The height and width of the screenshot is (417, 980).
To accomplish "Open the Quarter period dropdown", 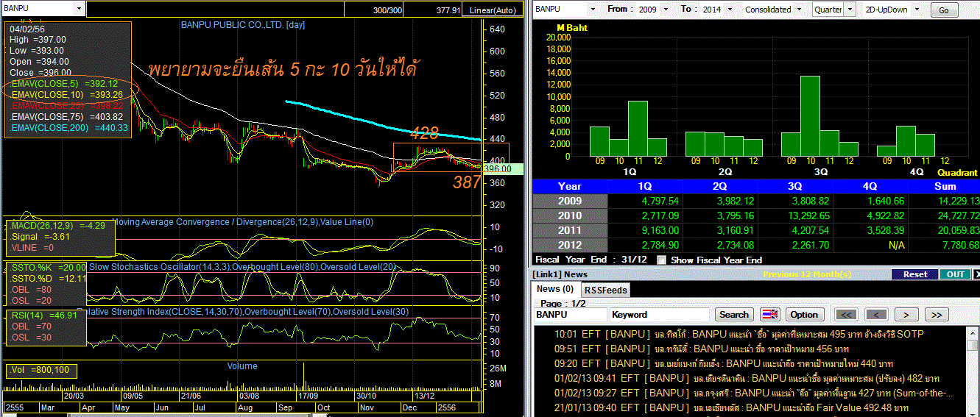I will pyautogui.click(x=850, y=10).
